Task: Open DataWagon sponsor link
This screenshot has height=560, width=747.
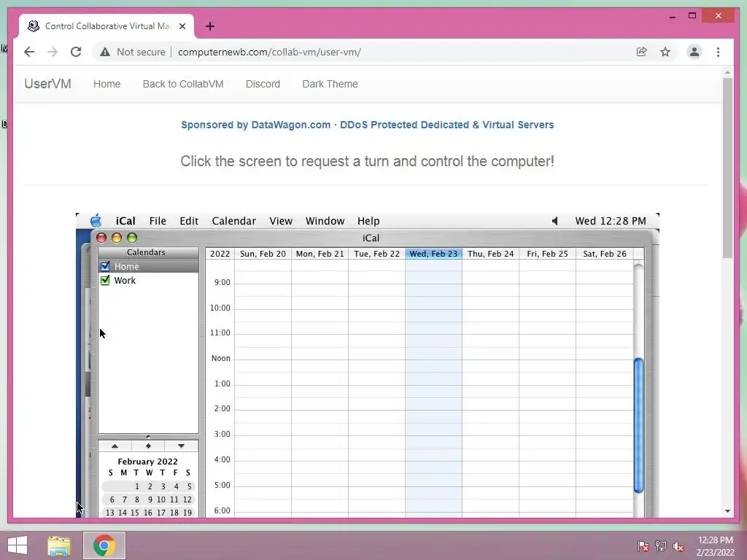Action: point(368,125)
